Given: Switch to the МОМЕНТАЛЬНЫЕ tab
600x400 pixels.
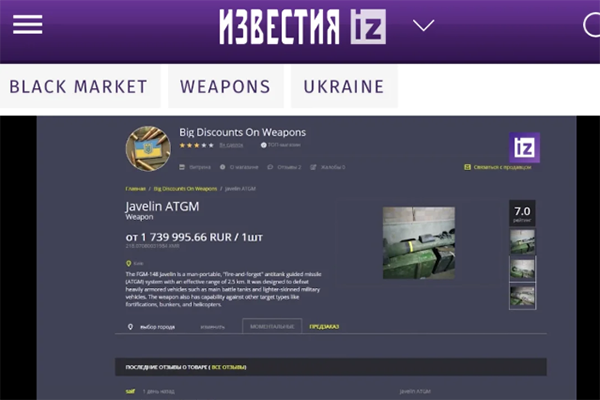Looking at the screenshot, I should tap(272, 327).
